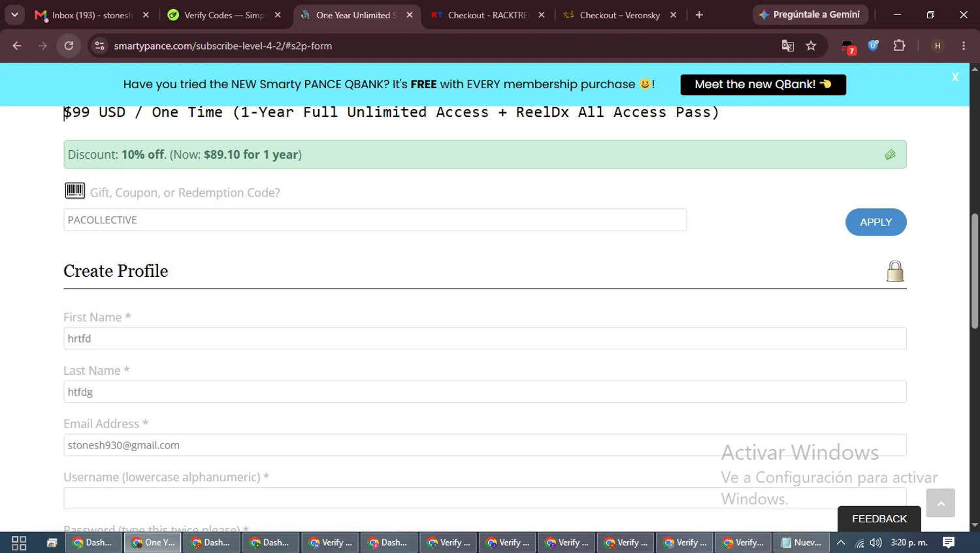Click the back-to-top arrow button
Screen dimensions: 980x553
[941, 503]
